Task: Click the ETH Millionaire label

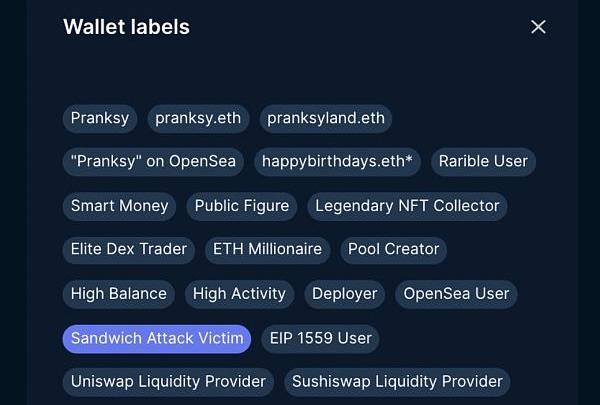Action: [268, 250]
